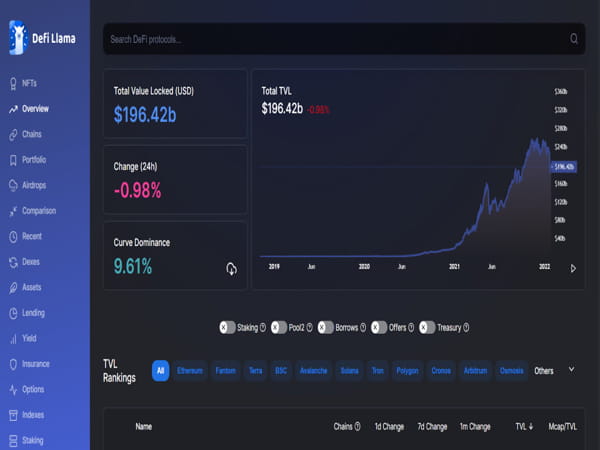This screenshot has height=450, width=600.
Task: Click the Options activity icon
Action: click(x=13, y=390)
